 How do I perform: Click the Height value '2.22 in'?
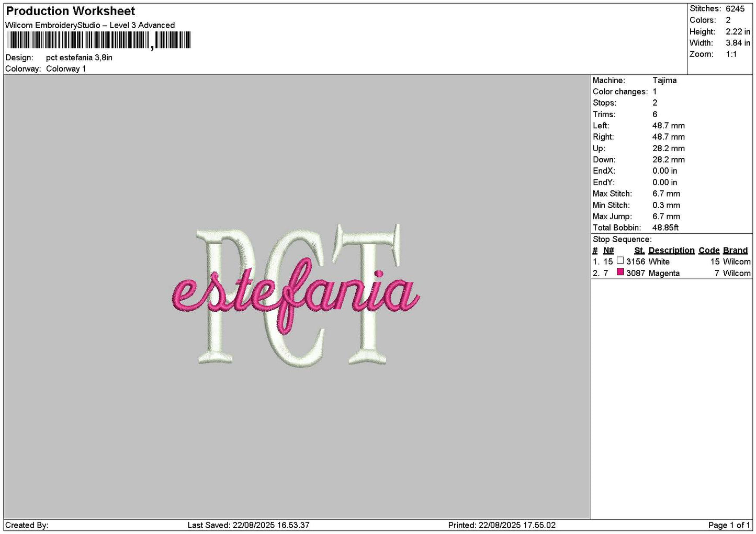click(738, 31)
